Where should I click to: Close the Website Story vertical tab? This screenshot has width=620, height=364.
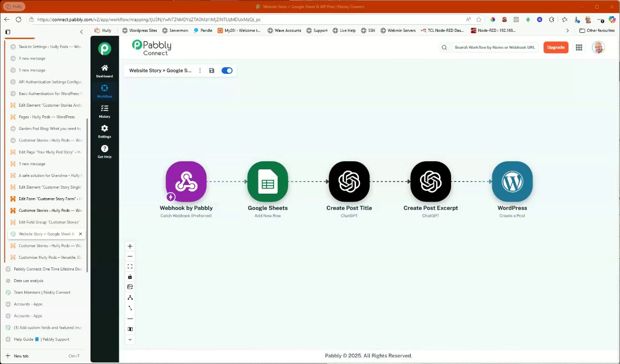coord(80,234)
